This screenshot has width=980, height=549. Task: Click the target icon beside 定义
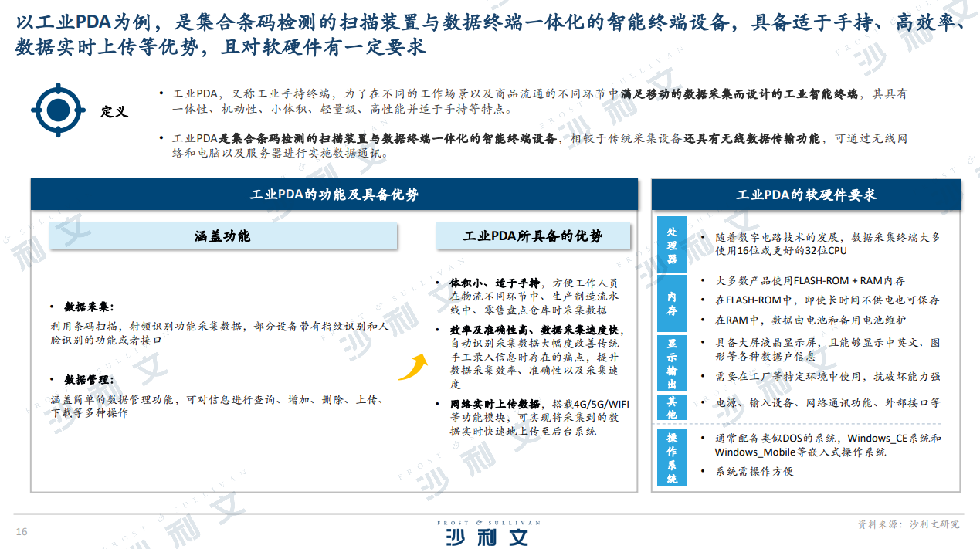[x=57, y=111]
